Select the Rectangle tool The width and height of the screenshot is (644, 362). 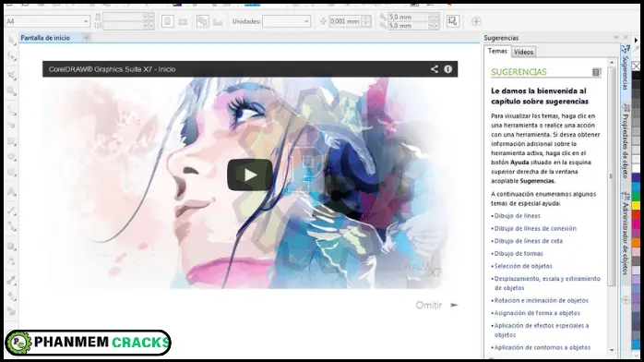(x=11, y=142)
